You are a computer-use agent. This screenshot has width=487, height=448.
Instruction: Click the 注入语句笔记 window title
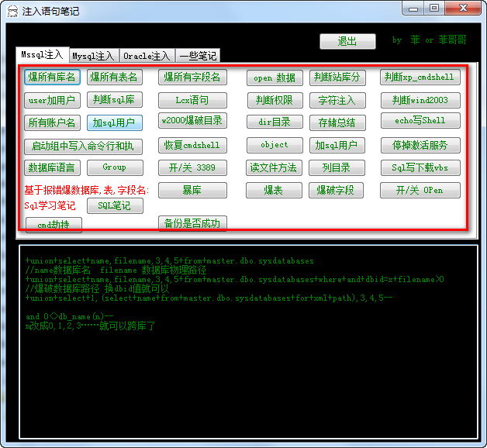point(50,12)
